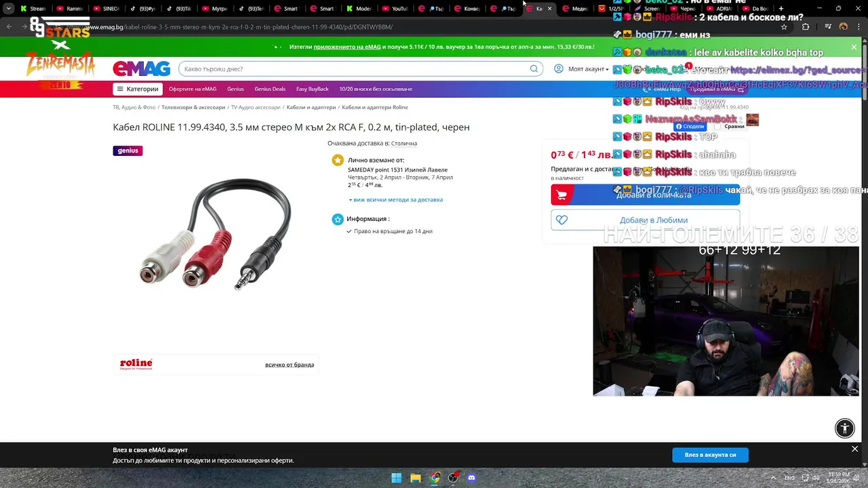
Task: Open OBS from the taskbar
Action: [x=453, y=478]
